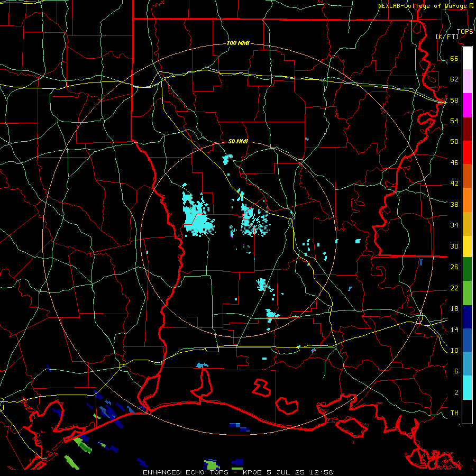Select the dark green legend swatch
The width and height of the screenshot is (476, 476).
pyautogui.click(x=467, y=269)
